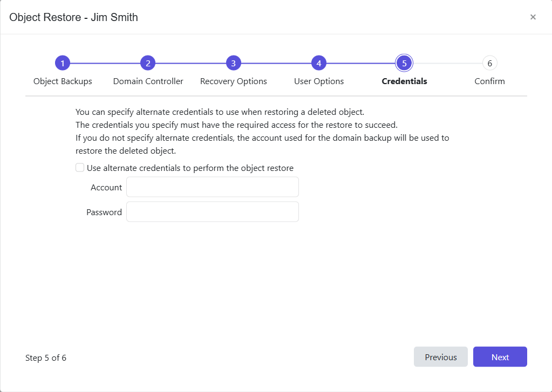Select the Object Backups step label

[x=63, y=81]
